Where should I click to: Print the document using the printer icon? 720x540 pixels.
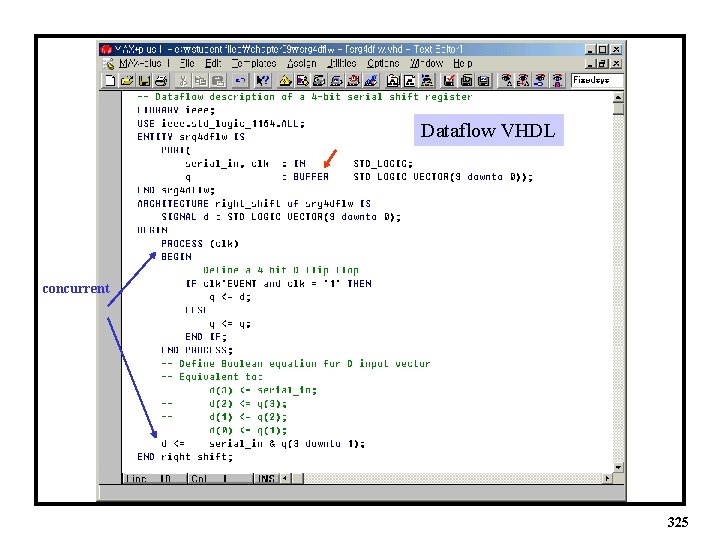pyautogui.click(x=161, y=81)
